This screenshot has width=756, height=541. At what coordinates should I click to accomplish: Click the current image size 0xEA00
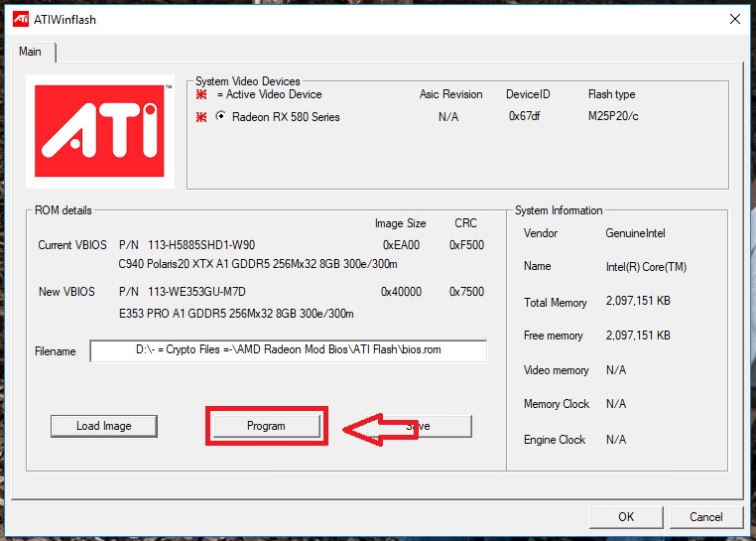point(401,245)
